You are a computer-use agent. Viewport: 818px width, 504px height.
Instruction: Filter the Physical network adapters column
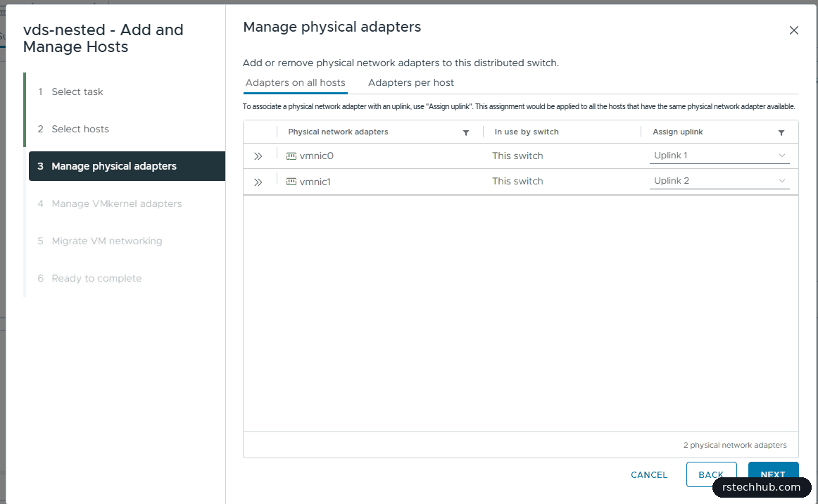pyautogui.click(x=466, y=132)
